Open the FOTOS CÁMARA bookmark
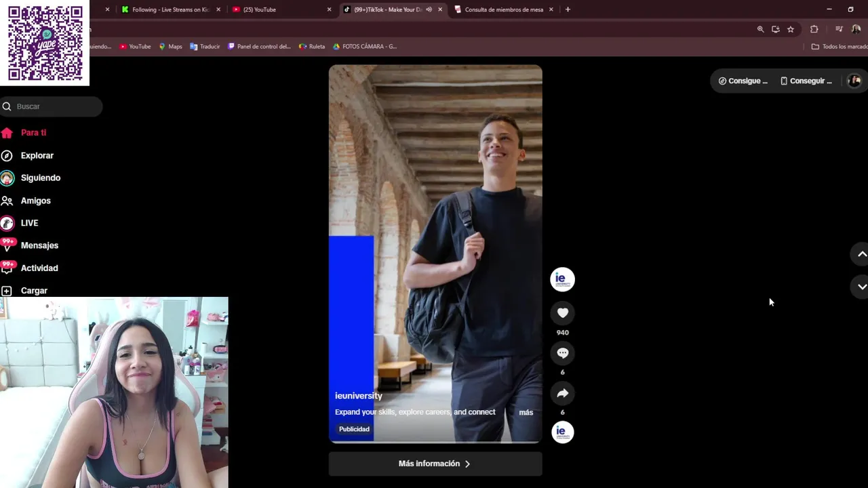The width and height of the screenshot is (868, 488). (x=364, y=47)
